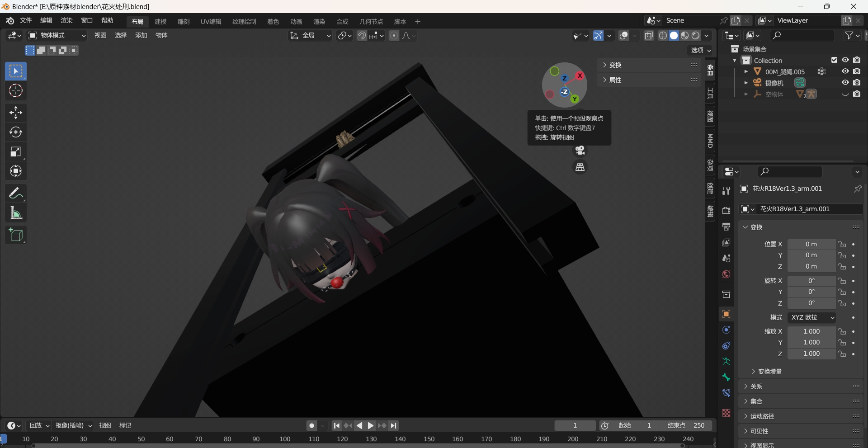Viewport: 868px width, 448px height.
Task: Jump to the timeline end frame
Action: click(394, 426)
